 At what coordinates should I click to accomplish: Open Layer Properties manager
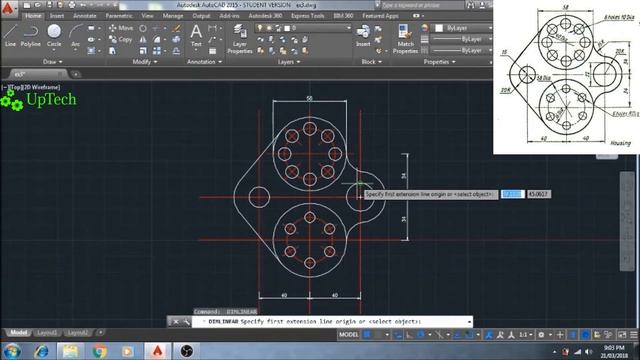point(240,39)
